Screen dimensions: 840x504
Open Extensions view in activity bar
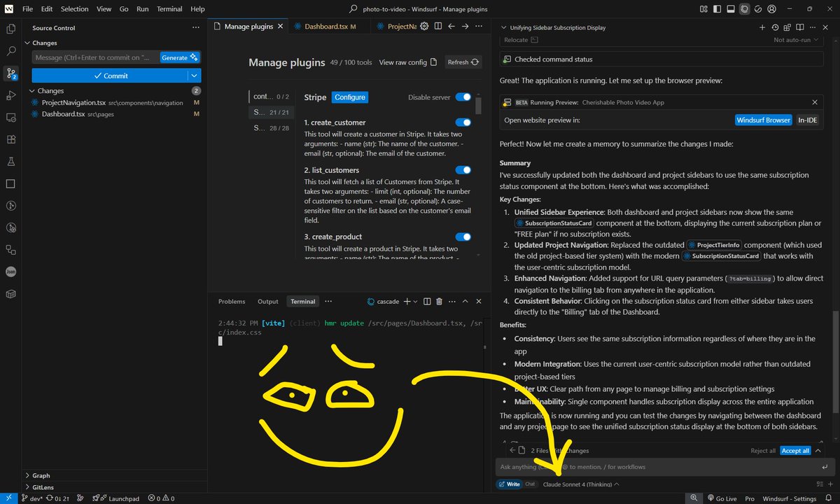pyautogui.click(x=10, y=139)
